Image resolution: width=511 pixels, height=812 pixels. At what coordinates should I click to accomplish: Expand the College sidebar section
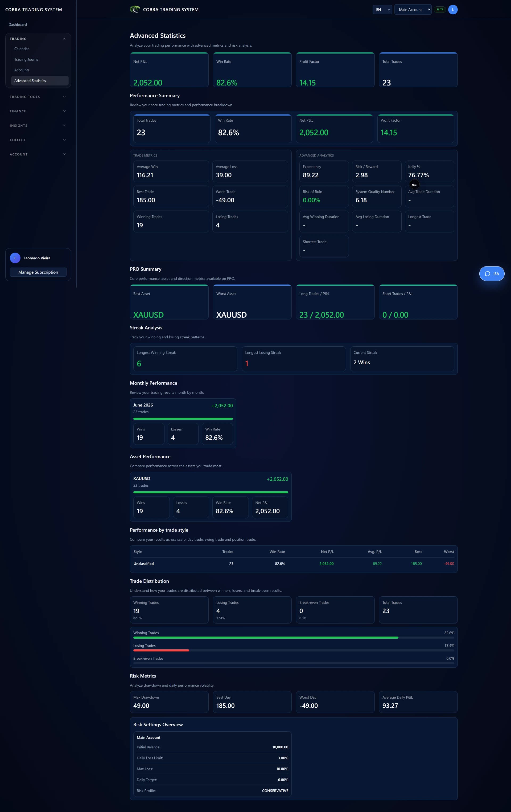[38, 140]
